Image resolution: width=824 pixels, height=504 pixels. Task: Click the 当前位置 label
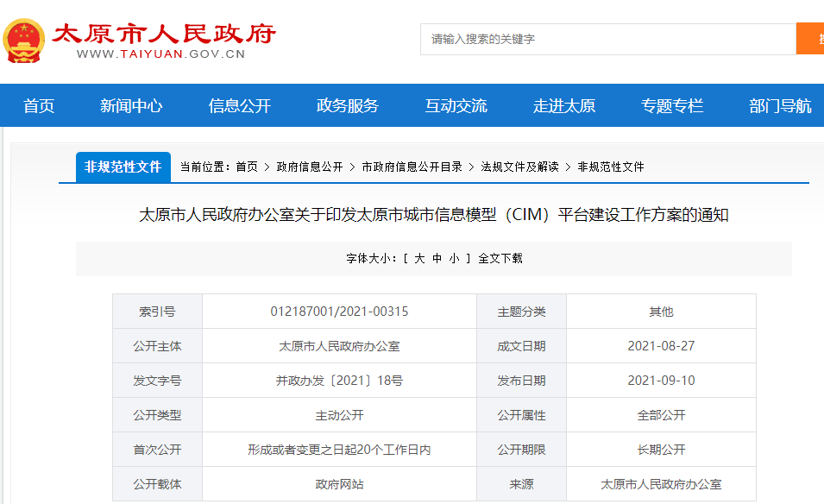(205, 167)
